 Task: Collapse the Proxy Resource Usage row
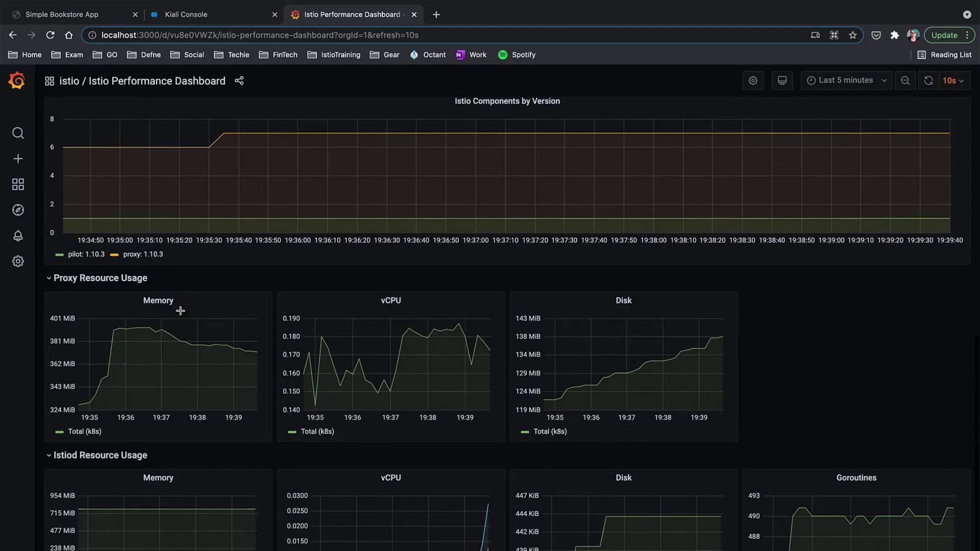click(x=100, y=278)
